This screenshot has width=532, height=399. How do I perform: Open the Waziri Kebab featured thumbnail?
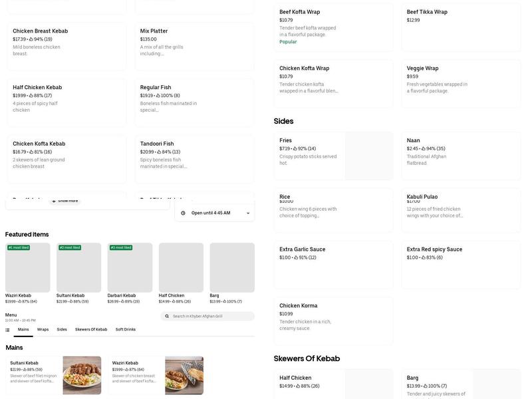27,267
